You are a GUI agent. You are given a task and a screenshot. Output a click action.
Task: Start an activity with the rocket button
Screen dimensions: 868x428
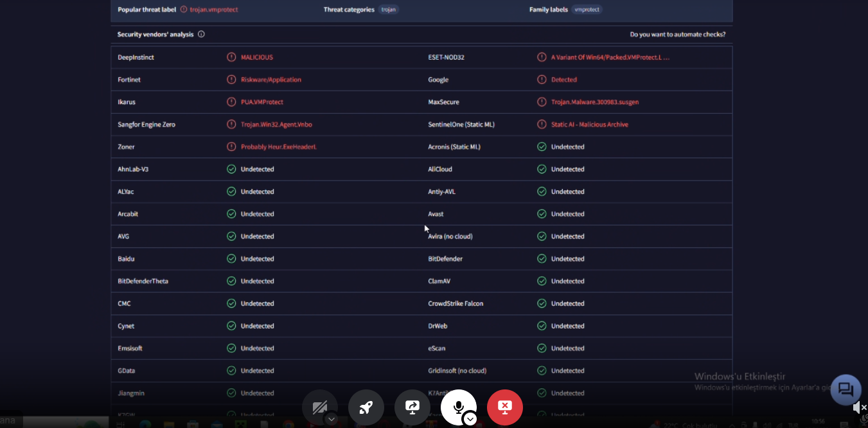point(366,407)
